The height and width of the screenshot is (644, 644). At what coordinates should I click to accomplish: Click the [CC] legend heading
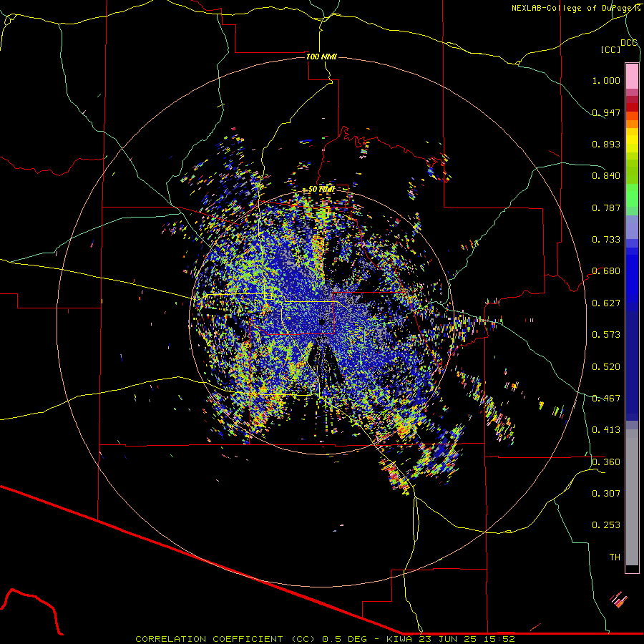[610, 49]
